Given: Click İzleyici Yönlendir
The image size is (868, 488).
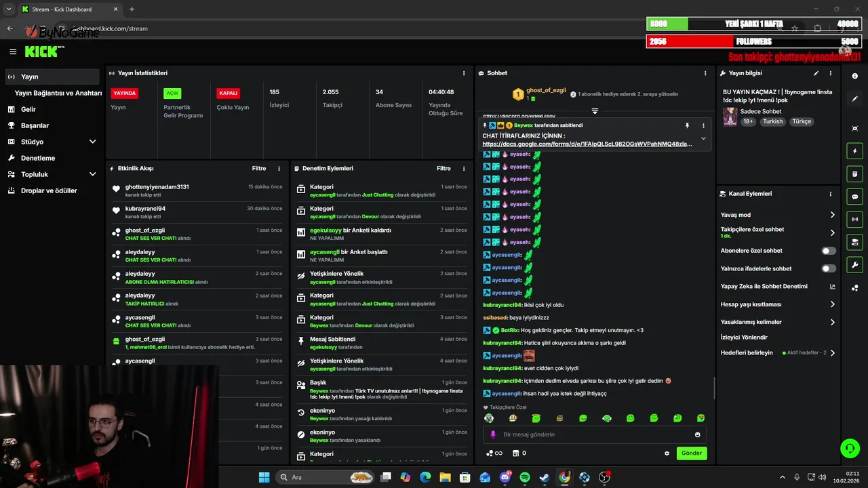Looking at the screenshot, I should click(744, 338).
